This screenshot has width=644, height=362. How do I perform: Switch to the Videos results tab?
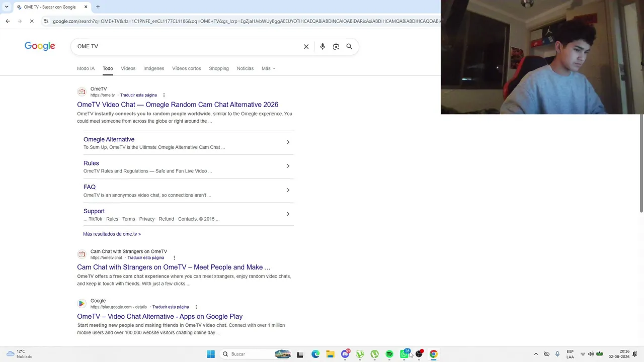click(x=128, y=68)
